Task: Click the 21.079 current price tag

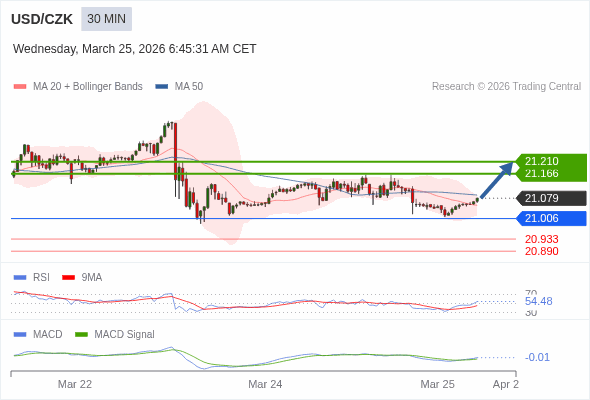Action: pos(552,198)
